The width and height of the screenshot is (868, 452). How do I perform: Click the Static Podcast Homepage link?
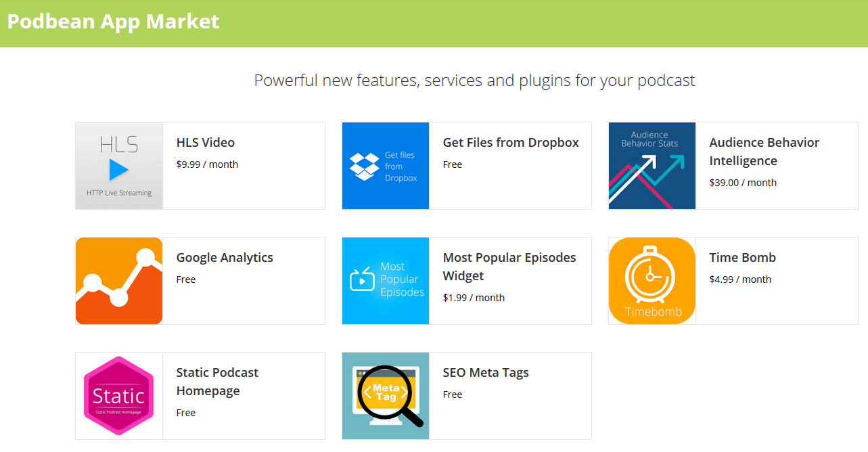click(217, 381)
